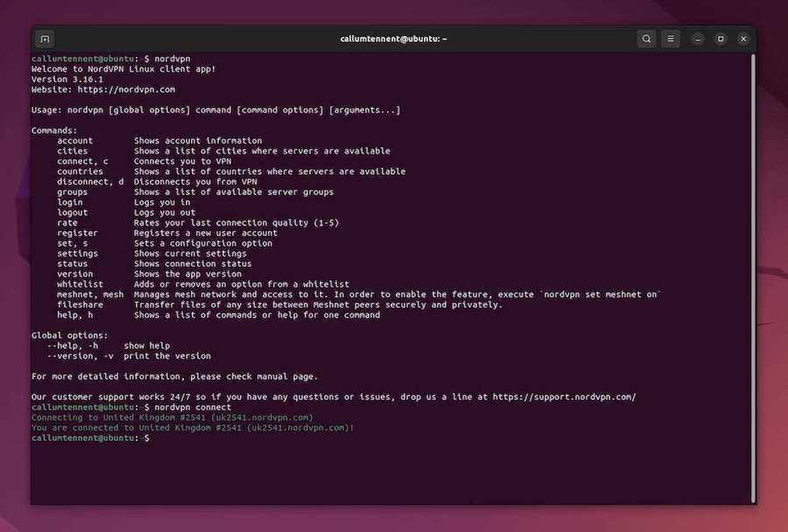
Task: Click the 'connect, c' command name
Action: click(82, 161)
